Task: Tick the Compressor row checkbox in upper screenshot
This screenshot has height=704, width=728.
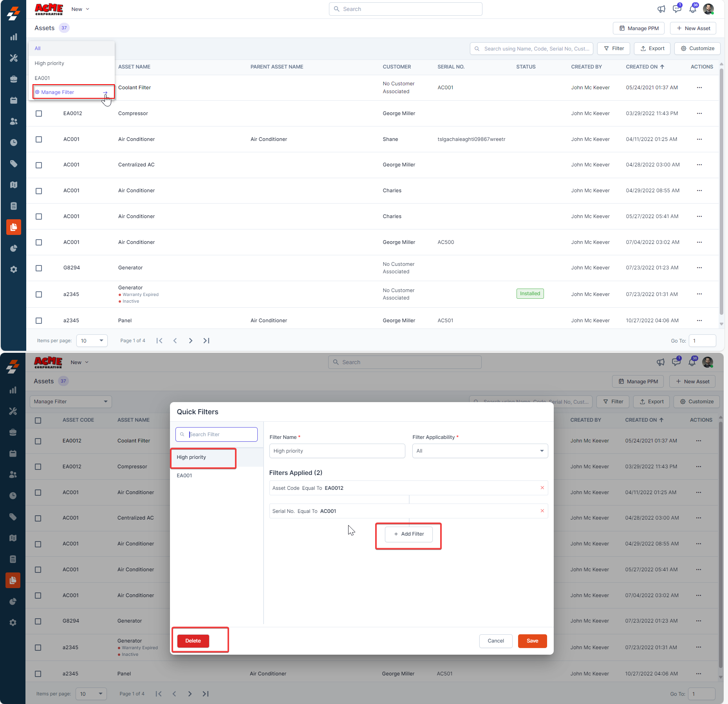Action: [39, 114]
